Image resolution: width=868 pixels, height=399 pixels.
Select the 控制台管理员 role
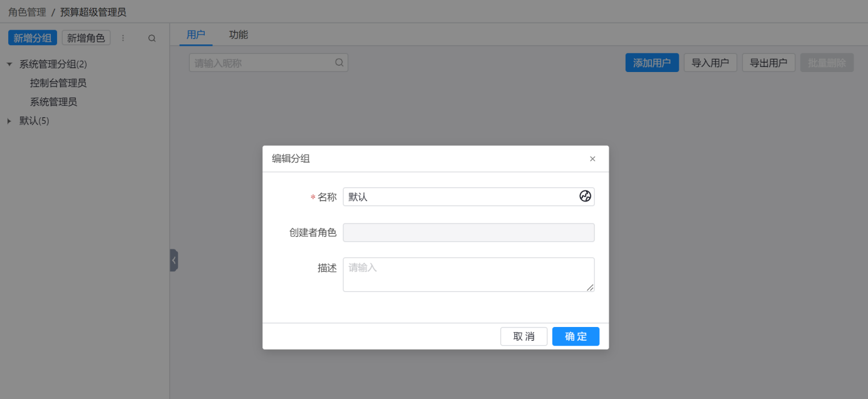click(58, 83)
